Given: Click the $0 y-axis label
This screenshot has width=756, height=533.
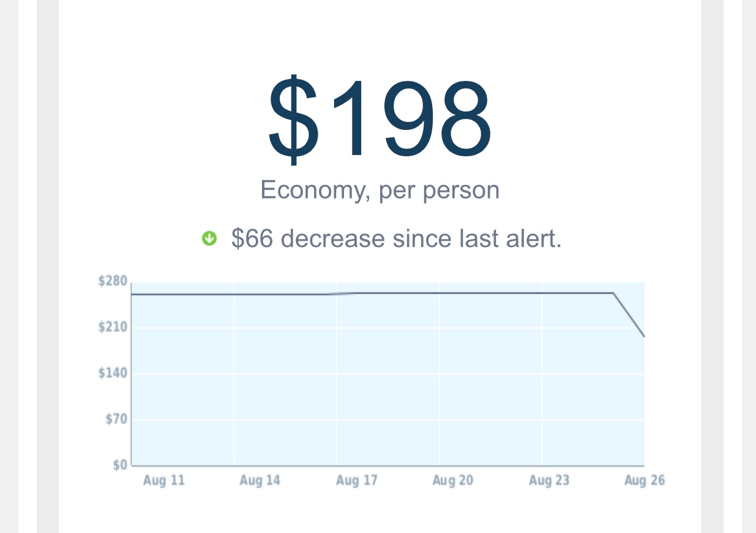Looking at the screenshot, I should pos(120,466).
